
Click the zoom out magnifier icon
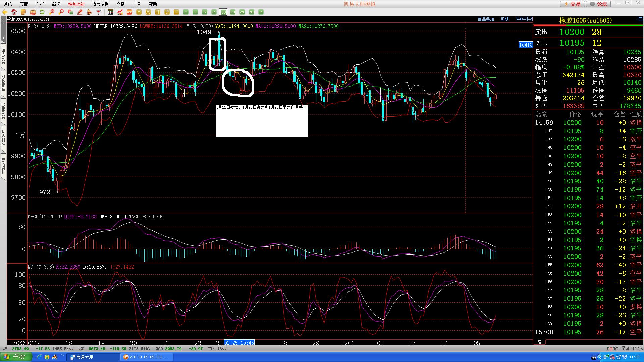[x=61, y=12]
